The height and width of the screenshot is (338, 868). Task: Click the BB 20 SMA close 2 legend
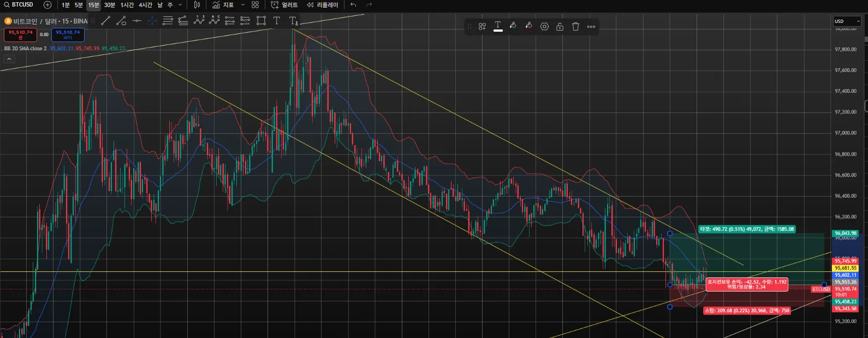pos(26,49)
